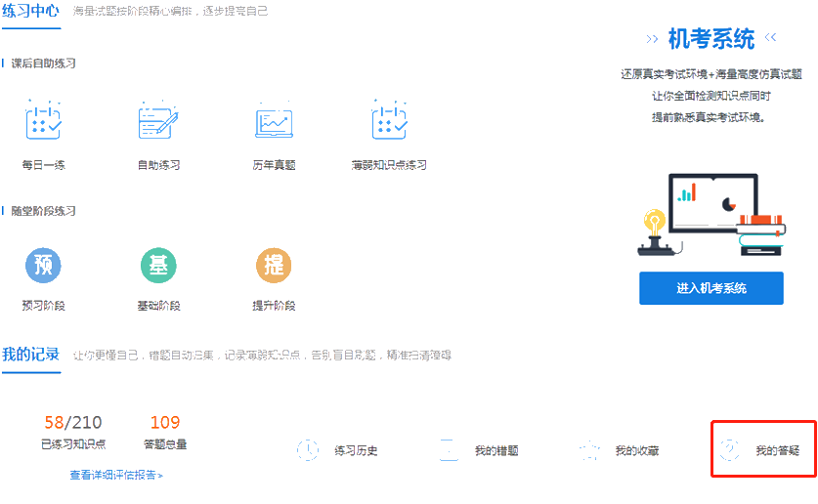Click the 预习阶段 label
The height and width of the screenshot is (504, 818).
44,306
